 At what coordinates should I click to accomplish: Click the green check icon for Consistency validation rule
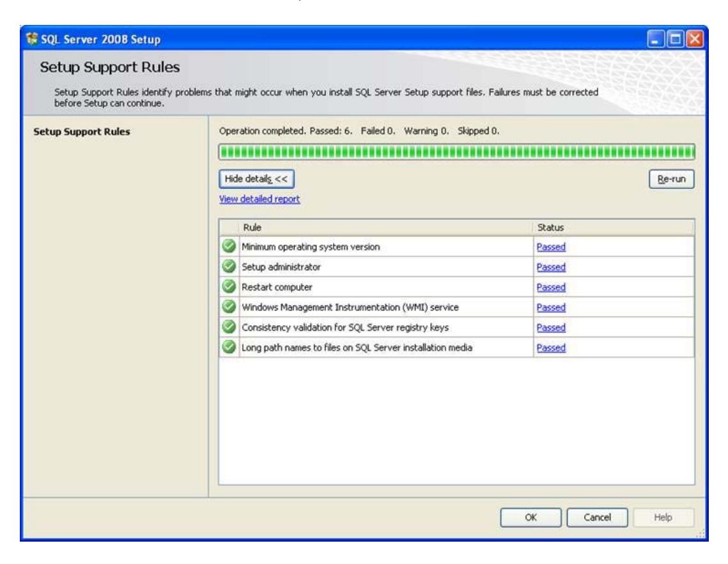point(229,327)
